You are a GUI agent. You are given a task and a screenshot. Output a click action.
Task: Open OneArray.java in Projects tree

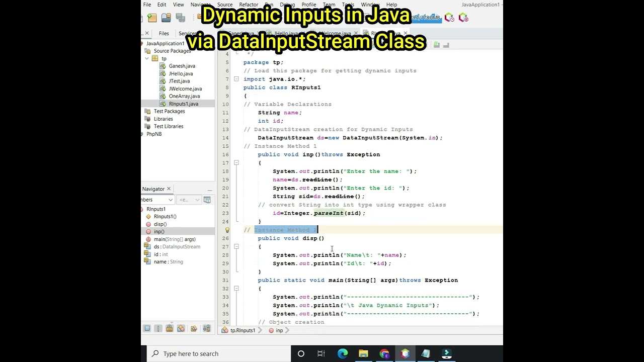pos(184,96)
